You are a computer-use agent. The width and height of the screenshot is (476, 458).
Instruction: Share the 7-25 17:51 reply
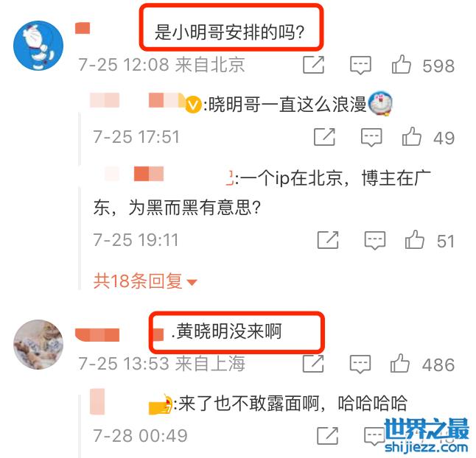(324, 137)
